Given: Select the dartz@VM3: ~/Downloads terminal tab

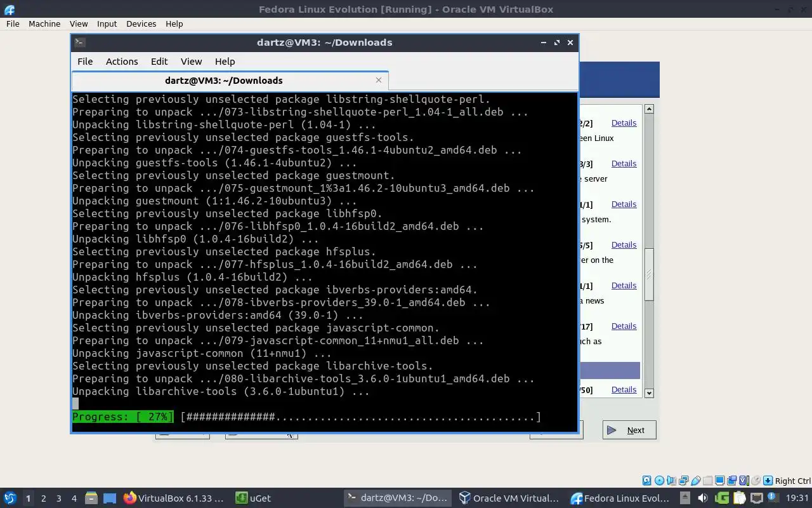Looking at the screenshot, I should (230, 81).
